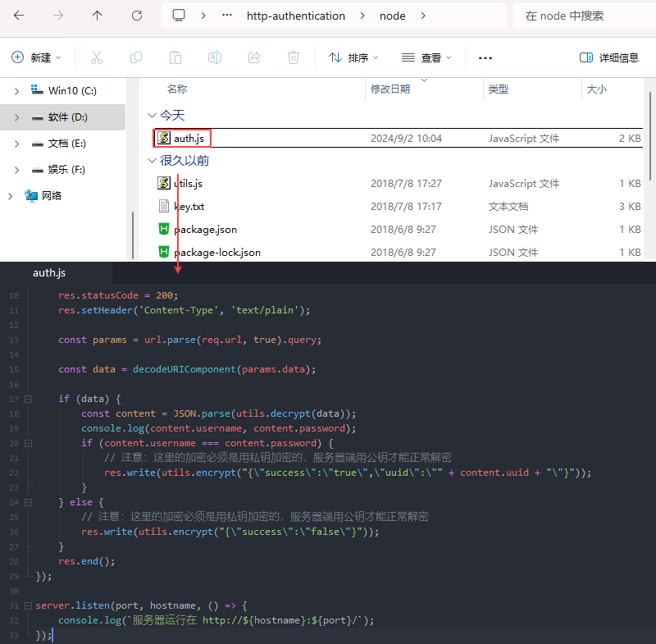Navigate up one folder level

pos(97,16)
